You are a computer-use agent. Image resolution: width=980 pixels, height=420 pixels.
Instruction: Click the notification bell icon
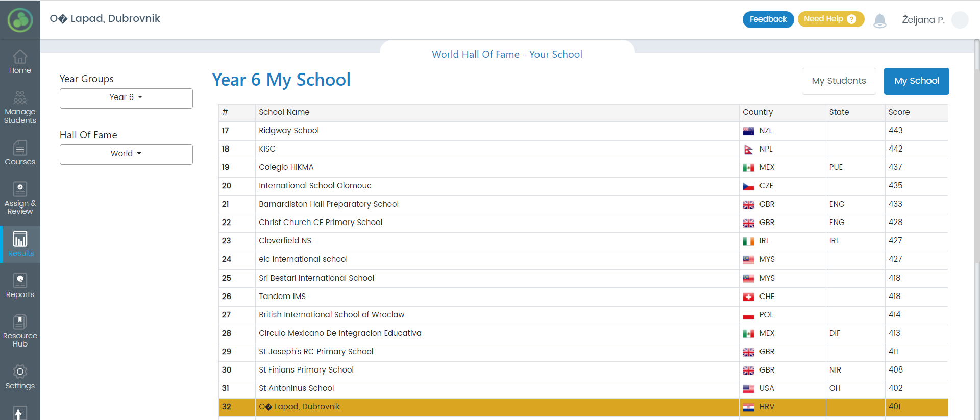point(879,20)
